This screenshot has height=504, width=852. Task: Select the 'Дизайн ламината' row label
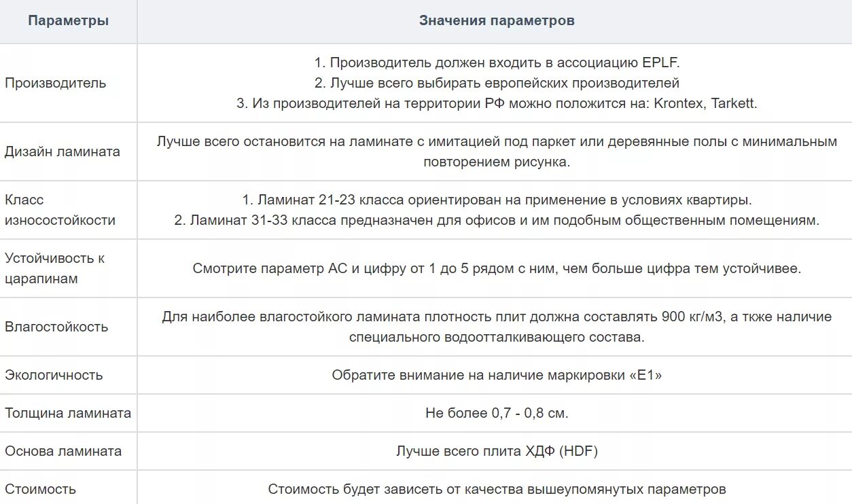[63, 152]
